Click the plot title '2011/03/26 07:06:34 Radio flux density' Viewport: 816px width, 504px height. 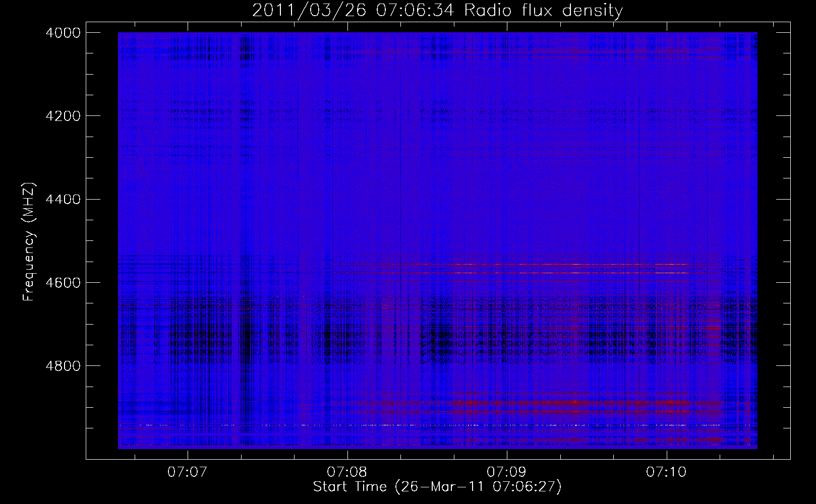[437, 10]
